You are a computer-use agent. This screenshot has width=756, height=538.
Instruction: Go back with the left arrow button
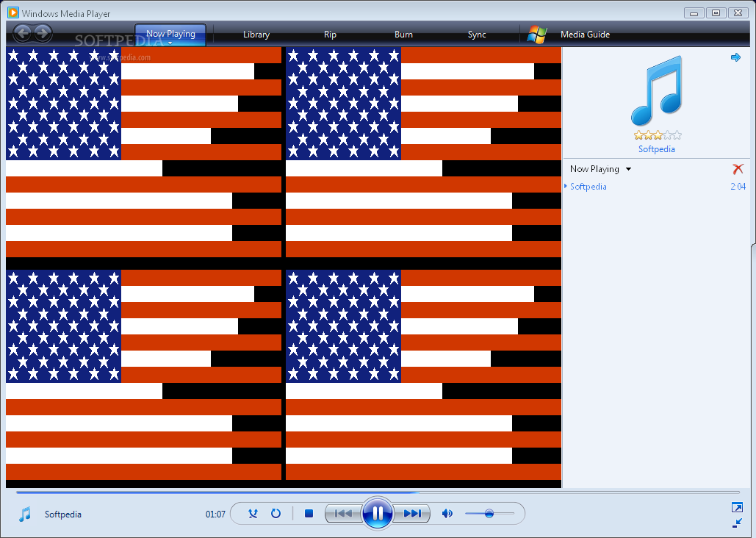point(22,33)
